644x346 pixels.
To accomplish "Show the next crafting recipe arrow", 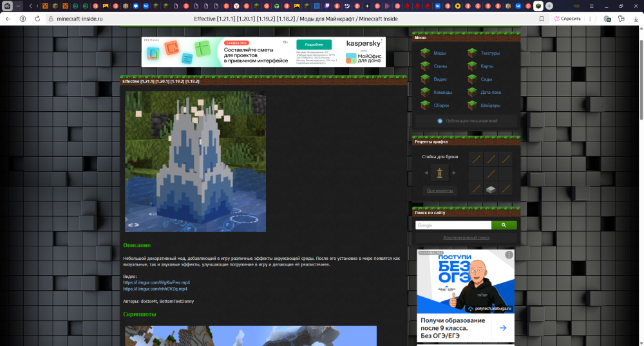I will [454, 173].
